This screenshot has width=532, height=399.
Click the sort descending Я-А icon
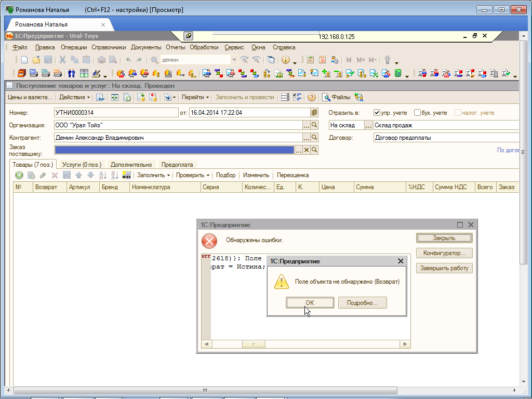point(115,175)
